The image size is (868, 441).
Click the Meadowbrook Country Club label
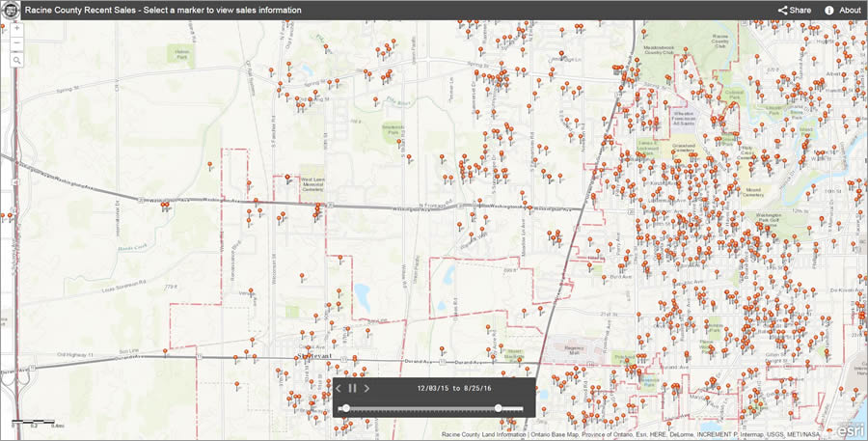click(661, 50)
